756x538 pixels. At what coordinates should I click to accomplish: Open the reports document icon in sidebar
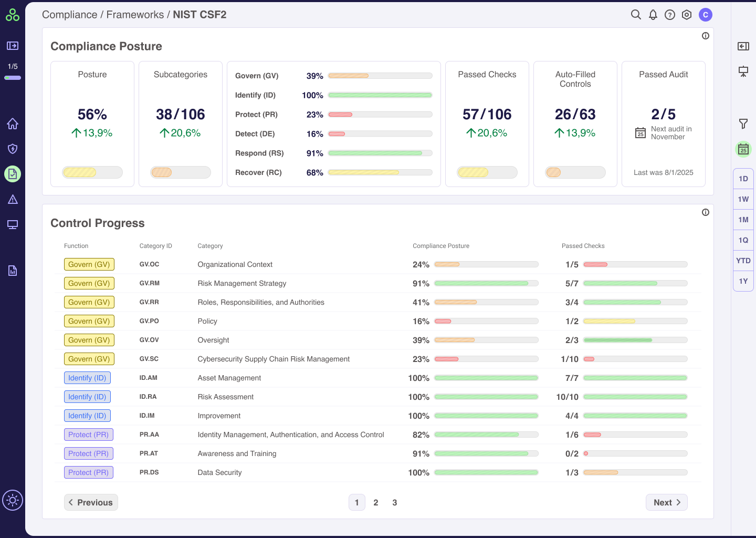[x=13, y=271]
